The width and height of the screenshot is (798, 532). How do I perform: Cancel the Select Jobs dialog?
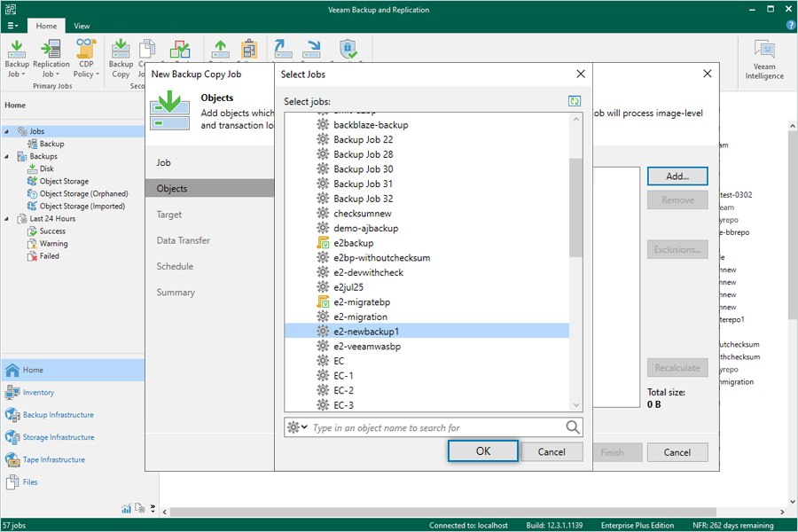point(552,451)
